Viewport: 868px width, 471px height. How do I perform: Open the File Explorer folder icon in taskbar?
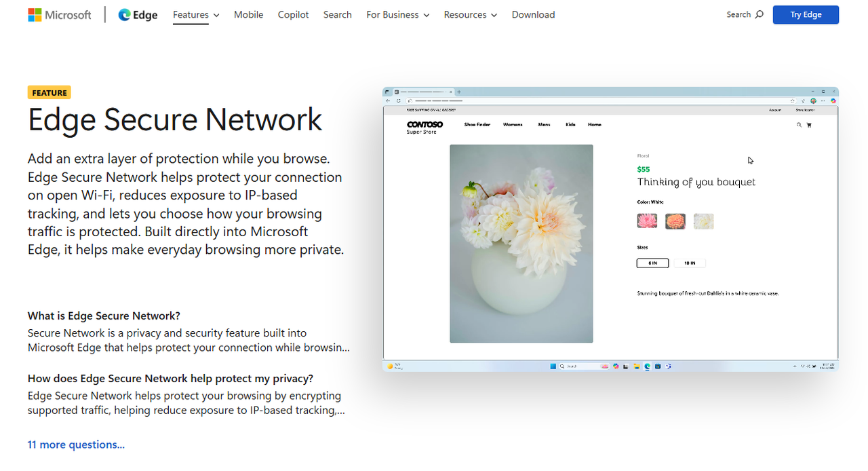(637, 366)
